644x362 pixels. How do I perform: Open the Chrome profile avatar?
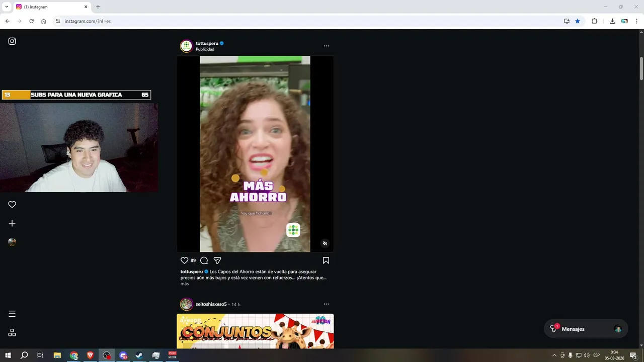(624, 21)
